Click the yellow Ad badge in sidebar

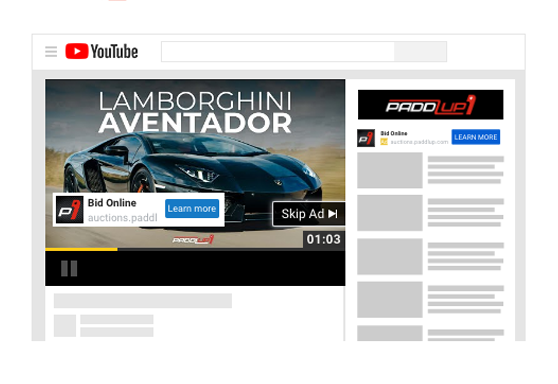[x=384, y=142]
